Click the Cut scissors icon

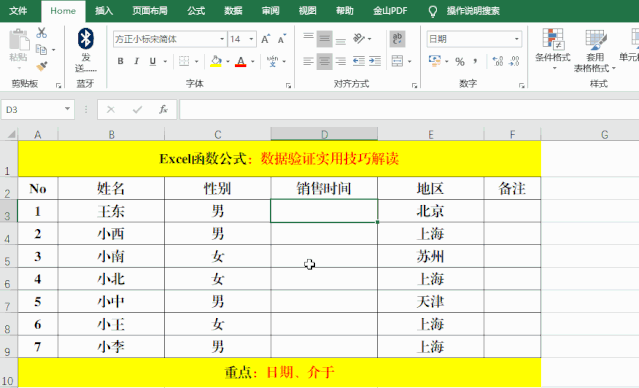pos(42,33)
